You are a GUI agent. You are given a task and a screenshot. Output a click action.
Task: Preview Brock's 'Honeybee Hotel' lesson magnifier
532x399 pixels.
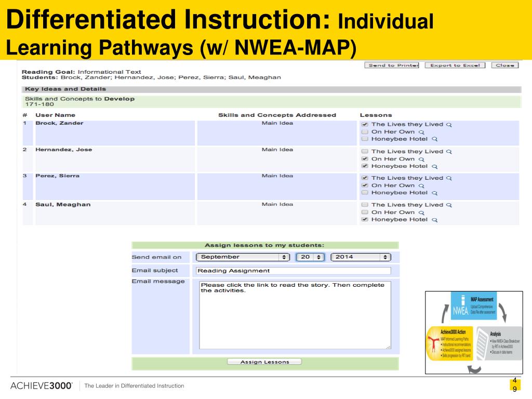click(x=435, y=139)
